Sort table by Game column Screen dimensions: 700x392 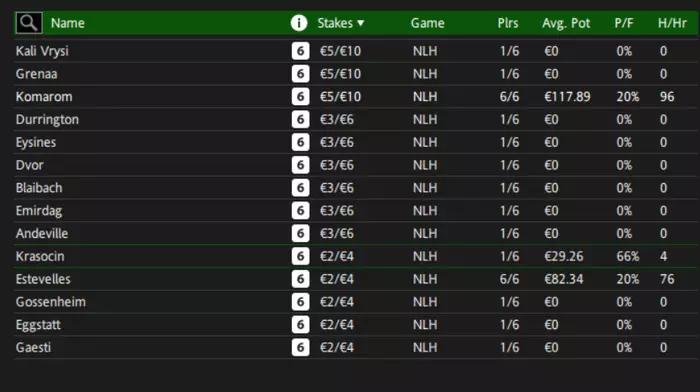coord(427,23)
